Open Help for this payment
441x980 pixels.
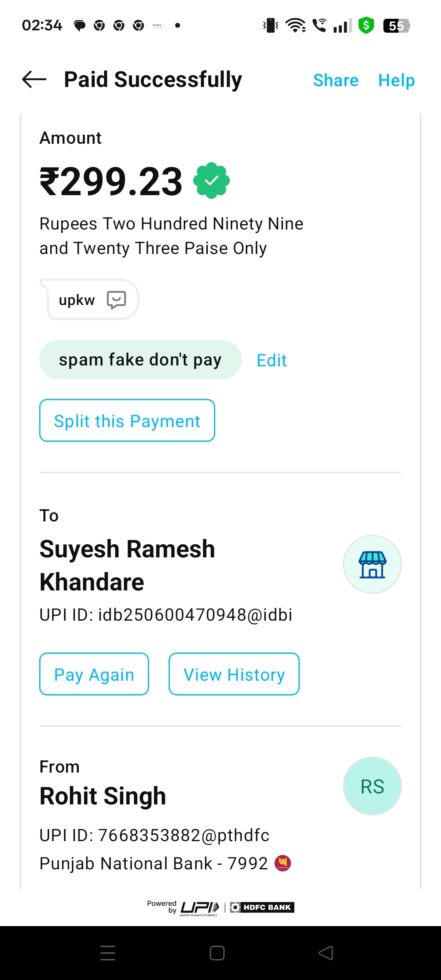[396, 80]
